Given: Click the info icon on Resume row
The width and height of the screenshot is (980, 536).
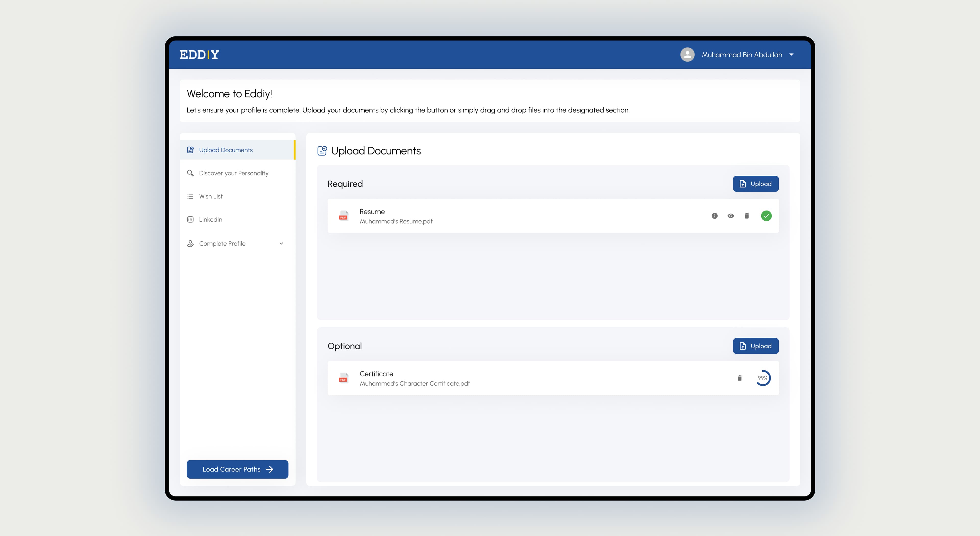Looking at the screenshot, I should pos(715,216).
